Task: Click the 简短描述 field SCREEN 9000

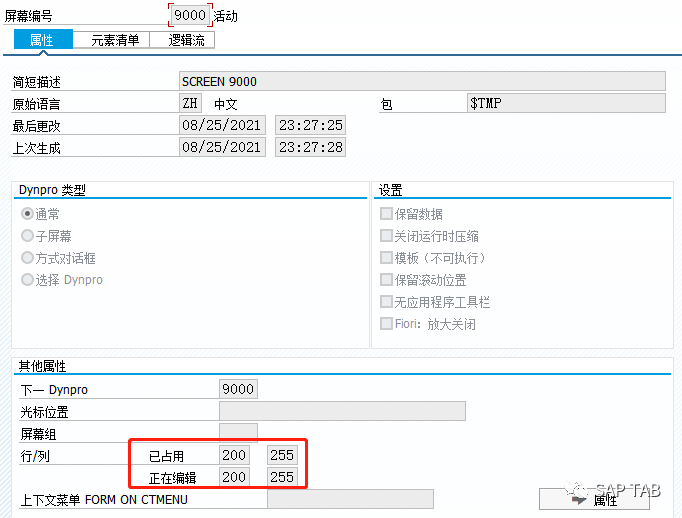Action: (422, 81)
